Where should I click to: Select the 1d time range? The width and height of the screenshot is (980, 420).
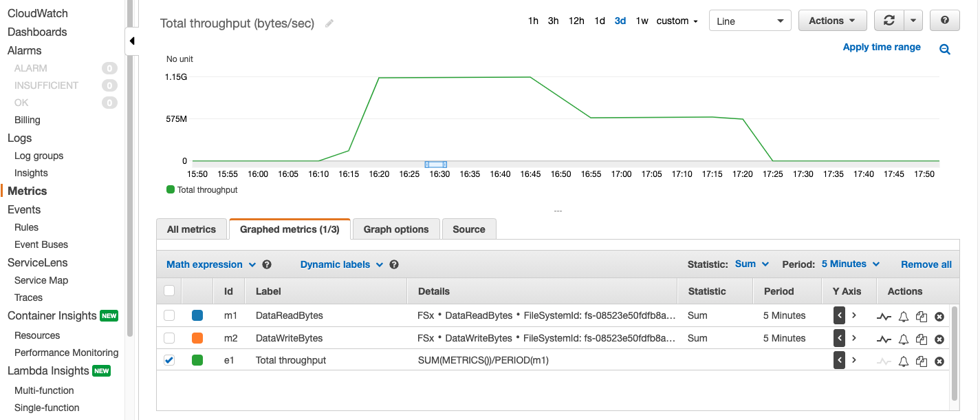point(600,21)
